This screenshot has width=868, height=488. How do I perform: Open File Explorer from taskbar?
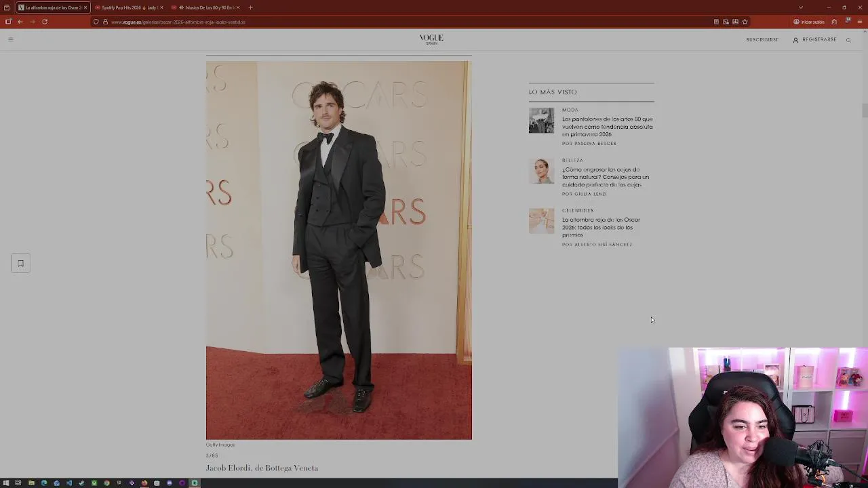[31, 483]
